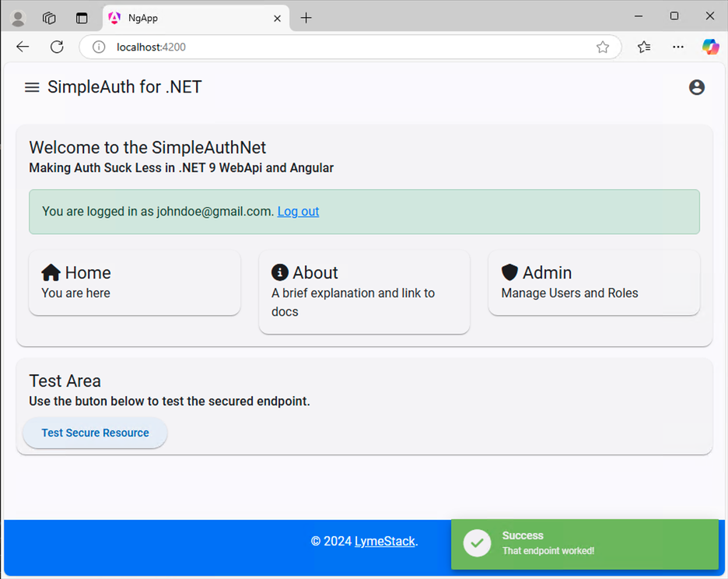This screenshot has height=579, width=728.
Task: Open the hamburger navigation menu
Action: (32, 87)
